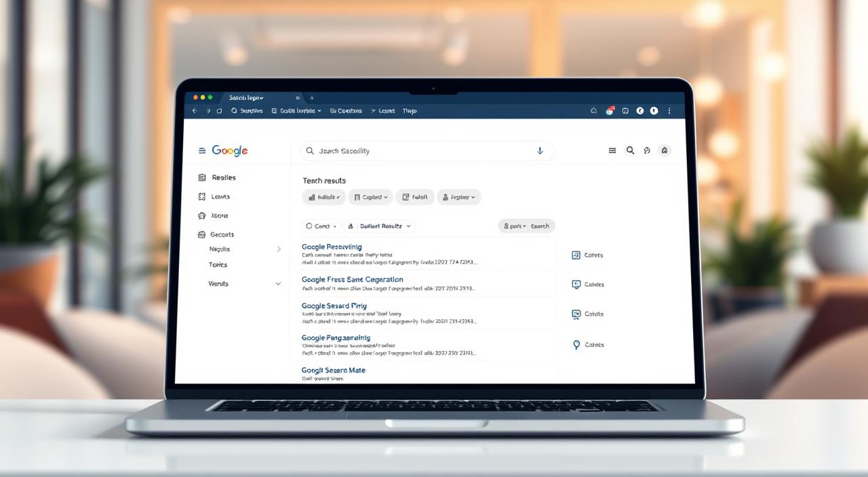Image resolution: width=868 pixels, height=477 pixels.
Task: Click the Fololl filter chip
Action: 414,197
